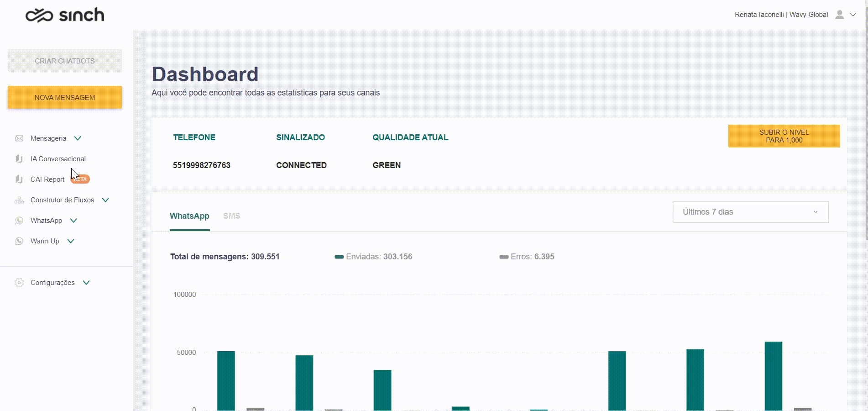Open the user account dropdown arrow
This screenshot has width=868, height=411.
[x=853, y=15]
